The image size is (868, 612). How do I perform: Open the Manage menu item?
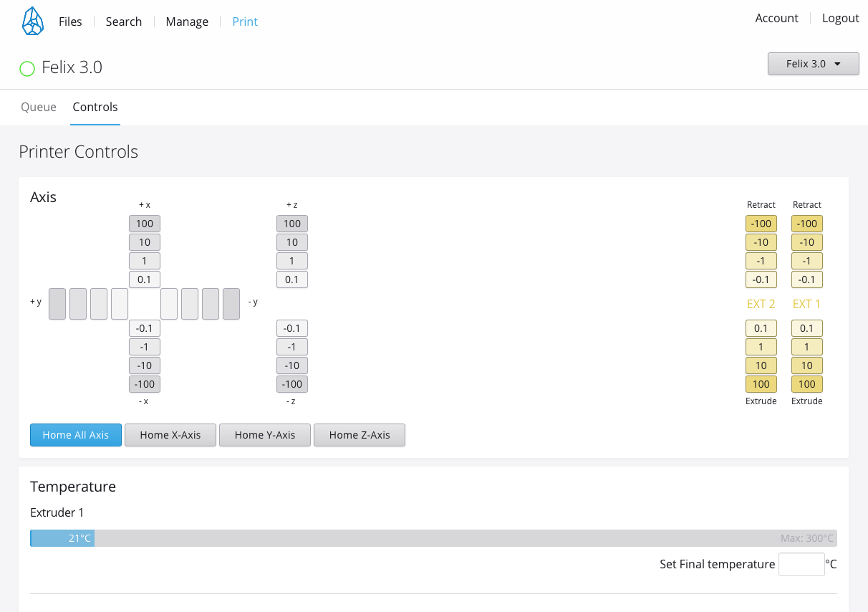187,21
